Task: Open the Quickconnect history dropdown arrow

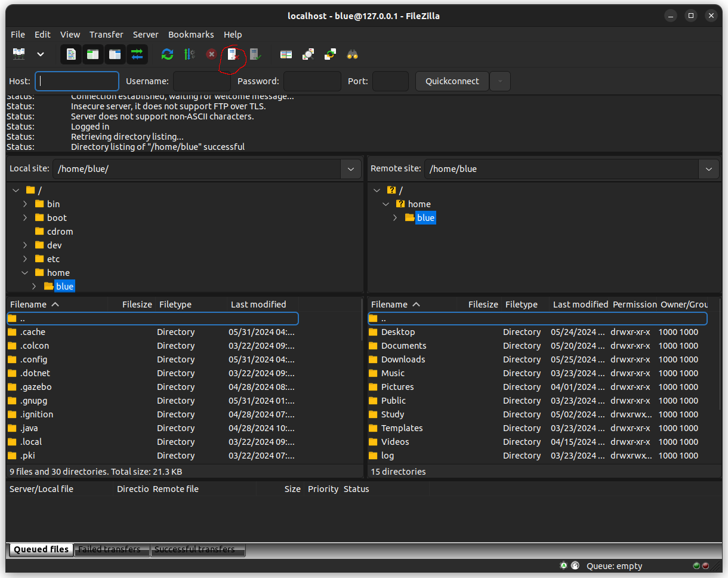Action: coord(499,81)
